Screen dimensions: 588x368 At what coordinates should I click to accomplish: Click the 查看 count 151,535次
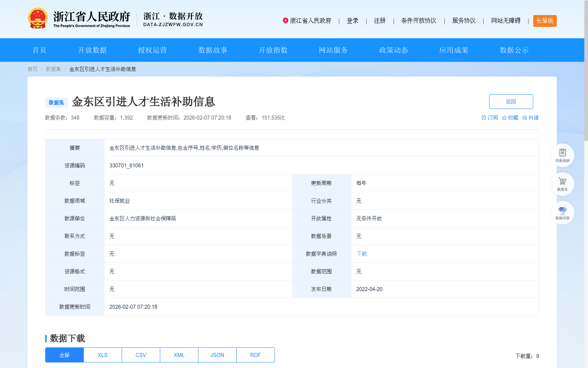(x=265, y=118)
